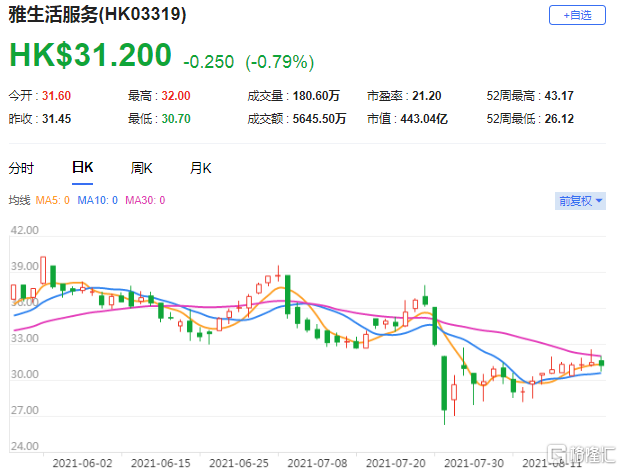Viewport: 622px width, 471px height.
Task: Click the P/E ratio value 21.20
Action: coord(426,96)
